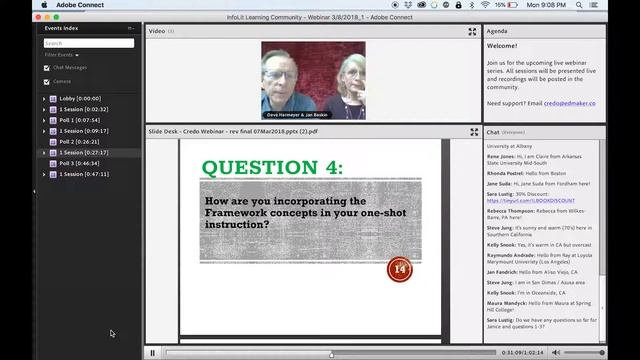This screenshot has width=640, height=360.
Task: Jump to the Poll 1 [0:07:54] event label
Action: pos(80,120)
